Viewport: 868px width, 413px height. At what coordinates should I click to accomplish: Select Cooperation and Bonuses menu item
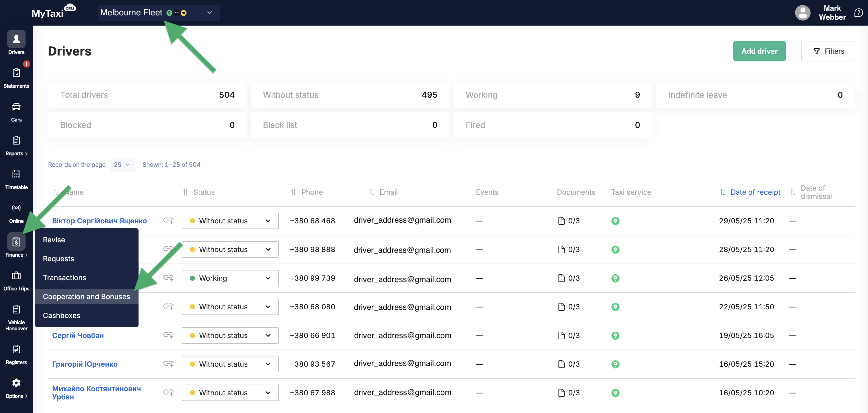[87, 296]
